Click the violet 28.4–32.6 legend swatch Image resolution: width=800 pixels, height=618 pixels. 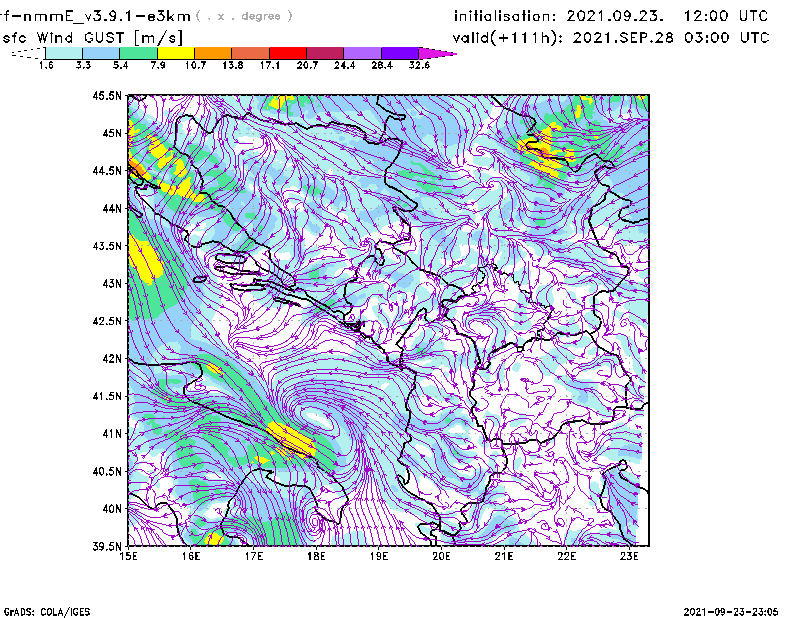coord(400,53)
